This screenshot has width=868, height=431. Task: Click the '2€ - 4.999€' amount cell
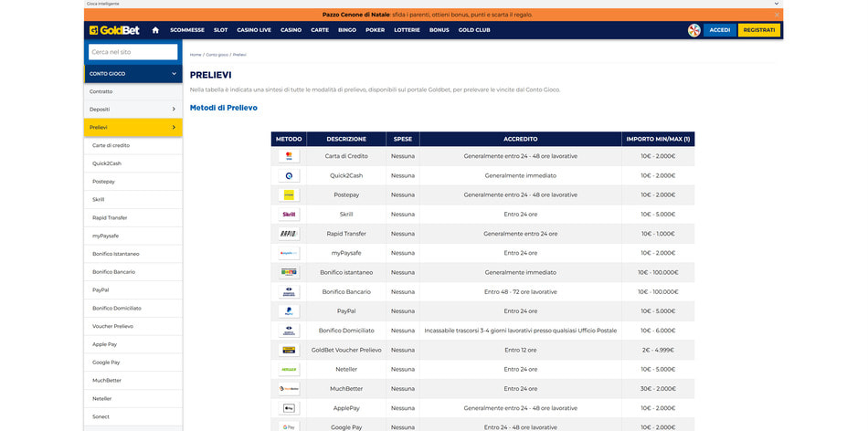[x=658, y=350]
